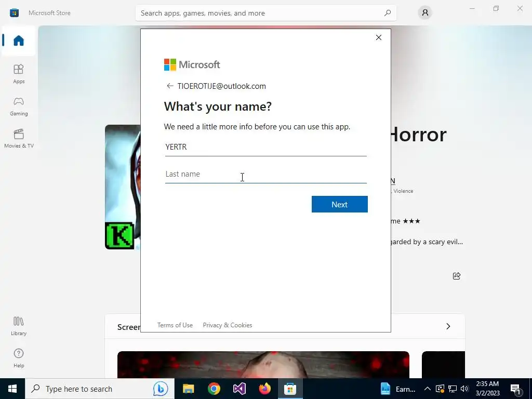Click the search magnifier icon in the Store
Image resolution: width=532 pixels, height=399 pixels.
click(x=388, y=13)
